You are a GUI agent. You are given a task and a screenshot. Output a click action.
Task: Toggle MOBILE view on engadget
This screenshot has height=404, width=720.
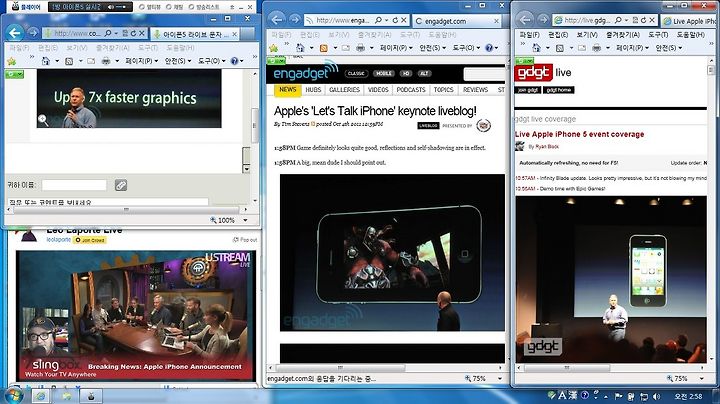point(383,73)
